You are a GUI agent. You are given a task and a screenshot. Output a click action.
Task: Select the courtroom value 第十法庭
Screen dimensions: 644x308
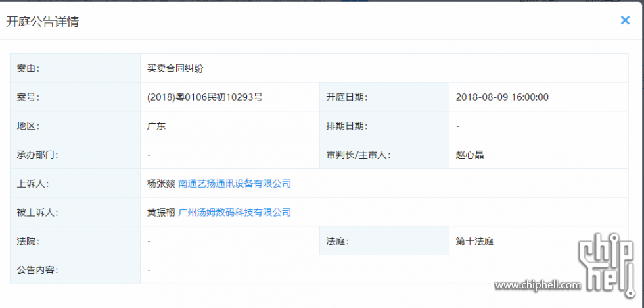(474, 241)
